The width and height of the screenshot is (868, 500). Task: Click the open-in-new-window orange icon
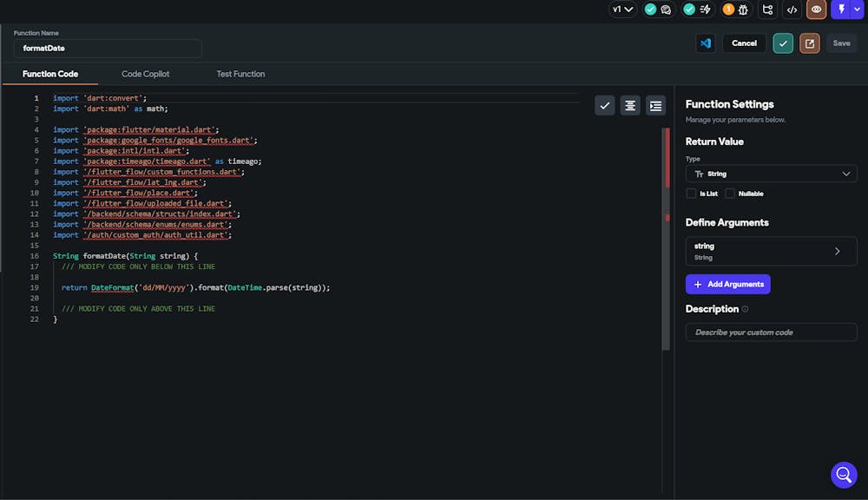point(809,43)
